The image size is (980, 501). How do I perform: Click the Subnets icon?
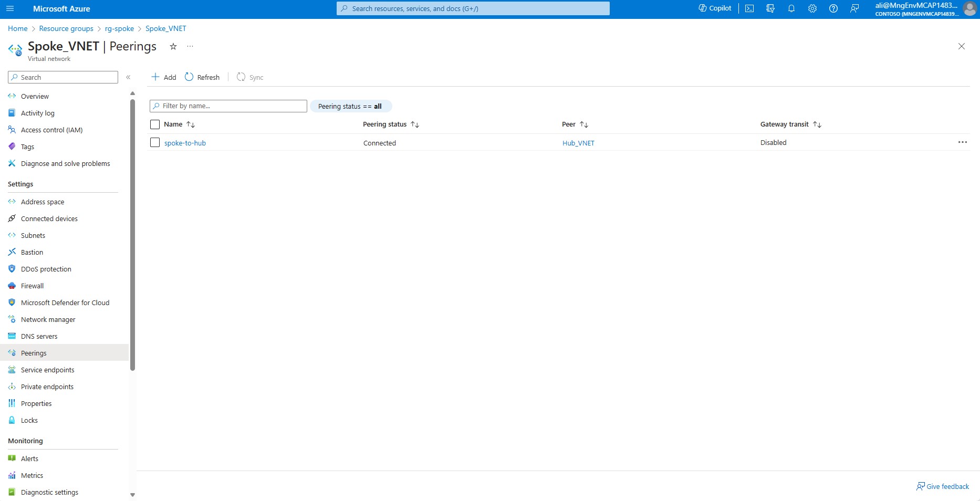[x=12, y=235]
